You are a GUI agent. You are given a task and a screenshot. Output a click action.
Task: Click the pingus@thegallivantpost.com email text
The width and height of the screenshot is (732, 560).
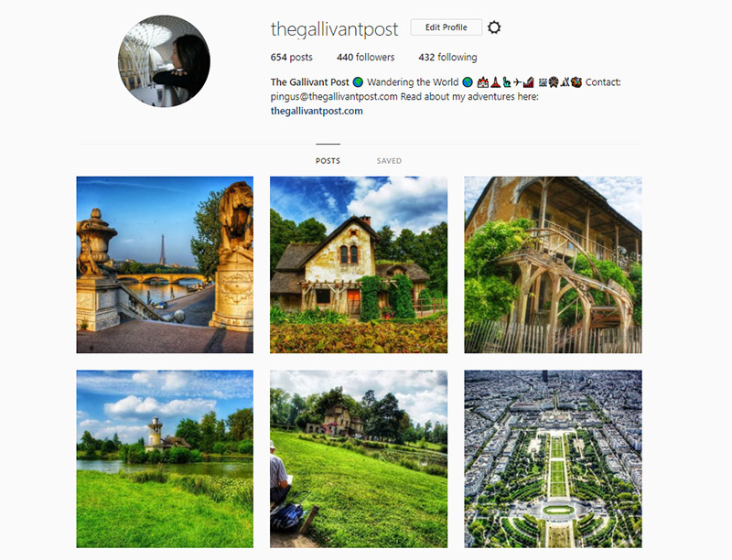334,97
